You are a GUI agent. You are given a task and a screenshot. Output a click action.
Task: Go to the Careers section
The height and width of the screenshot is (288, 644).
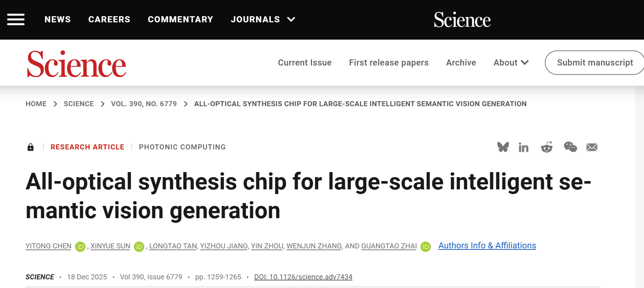[x=109, y=19]
